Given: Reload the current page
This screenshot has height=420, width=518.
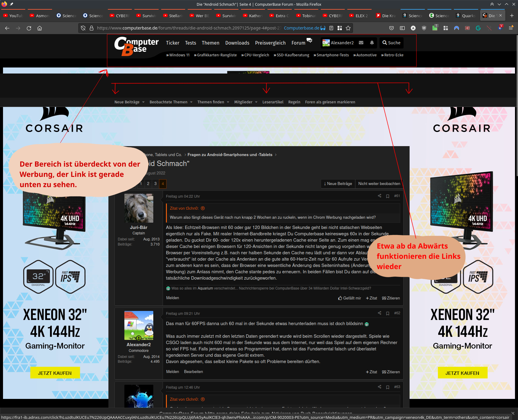Looking at the screenshot, I should point(29,28).
